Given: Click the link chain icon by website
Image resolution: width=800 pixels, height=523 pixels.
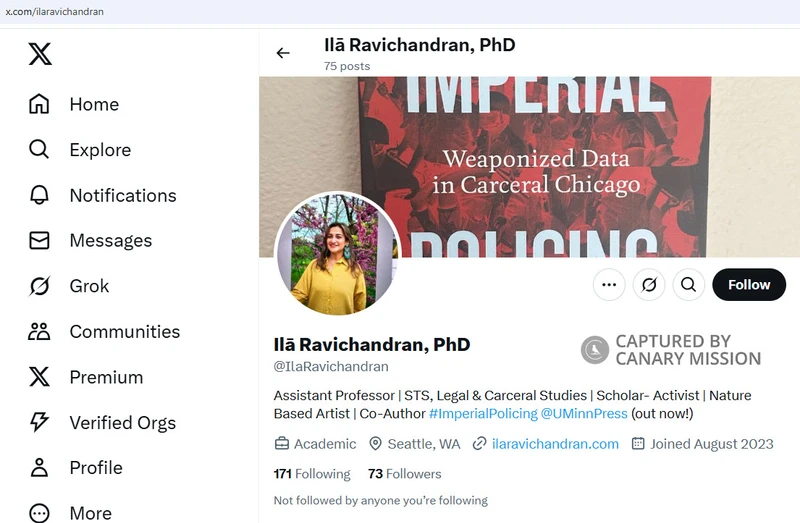Looking at the screenshot, I should tap(479, 443).
